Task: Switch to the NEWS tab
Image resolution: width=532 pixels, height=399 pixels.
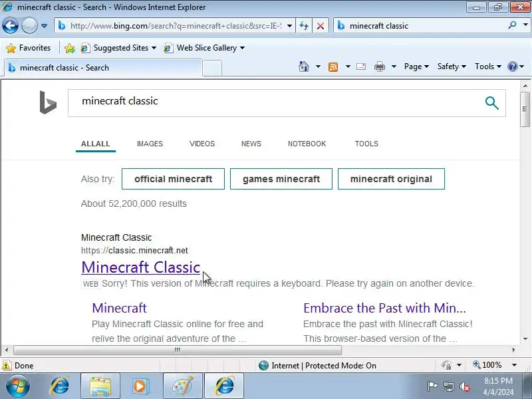Action: click(x=251, y=144)
